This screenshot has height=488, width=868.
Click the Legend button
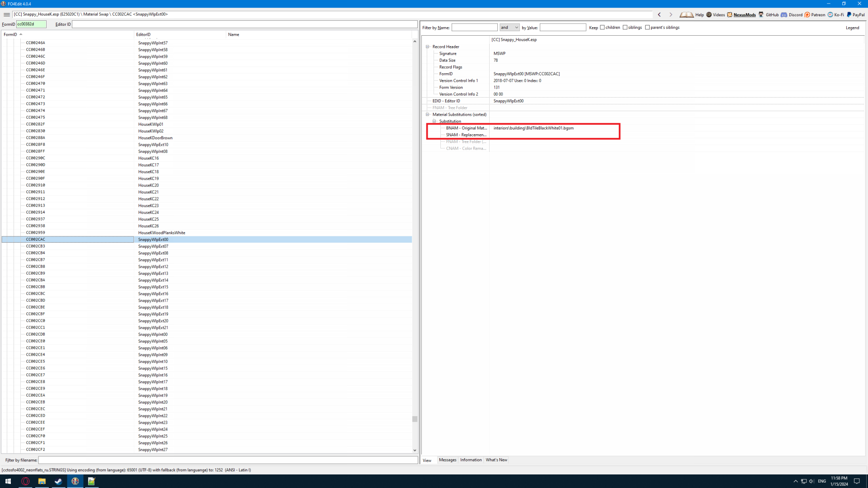(852, 28)
